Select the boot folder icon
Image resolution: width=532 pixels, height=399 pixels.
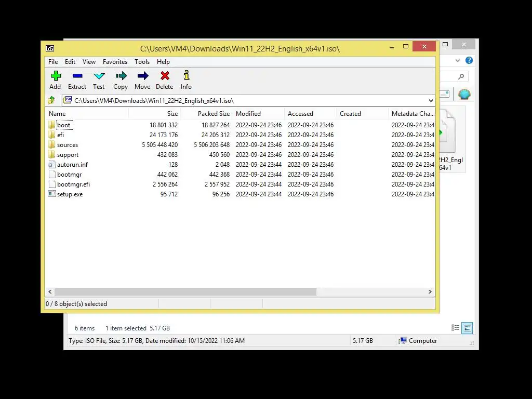[51, 125]
